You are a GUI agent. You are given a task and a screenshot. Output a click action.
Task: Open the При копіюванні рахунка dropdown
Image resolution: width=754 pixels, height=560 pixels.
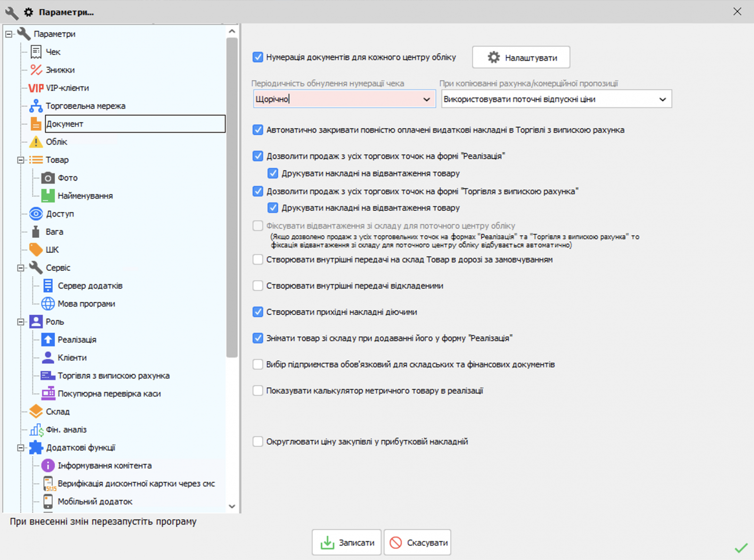pyautogui.click(x=663, y=99)
